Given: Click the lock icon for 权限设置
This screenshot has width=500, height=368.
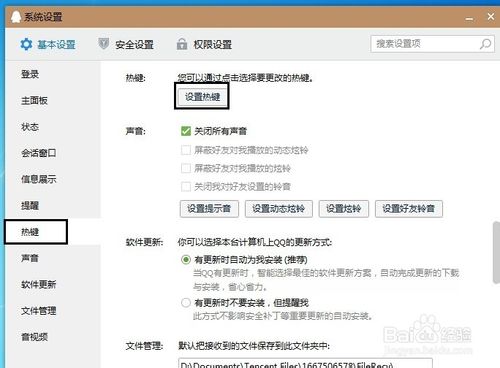Looking at the screenshot, I should pos(182,44).
